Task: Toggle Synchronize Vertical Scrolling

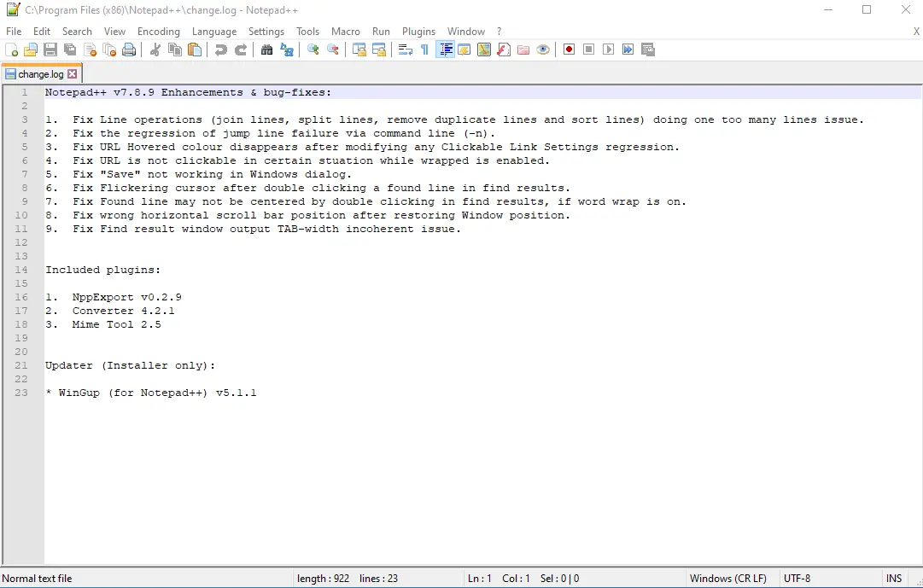Action: pos(359,50)
